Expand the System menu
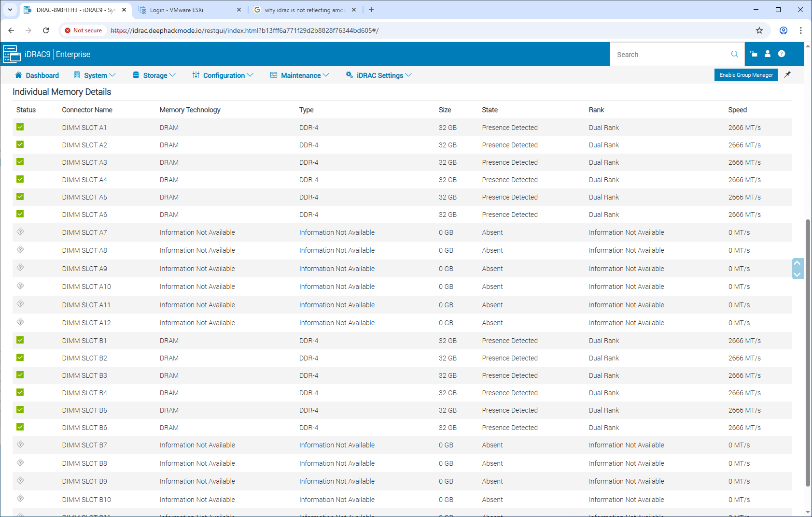The width and height of the screenshot is (812, 517). coord(95,75)
